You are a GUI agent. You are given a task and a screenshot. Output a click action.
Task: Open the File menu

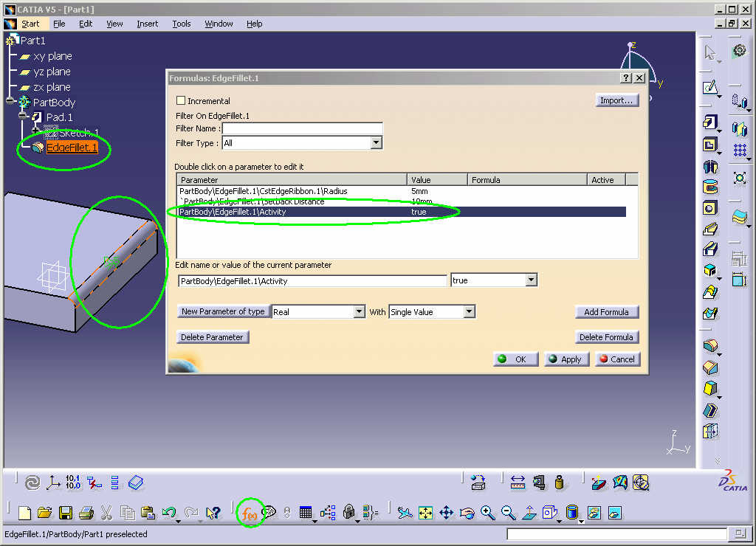[x=59, y=24]
